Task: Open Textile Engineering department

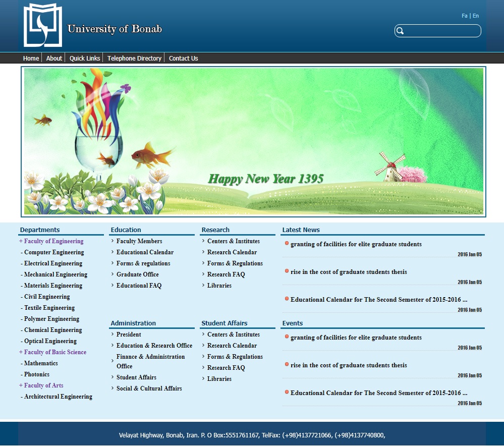Action: pyautogui.click(x=49, y=308)
